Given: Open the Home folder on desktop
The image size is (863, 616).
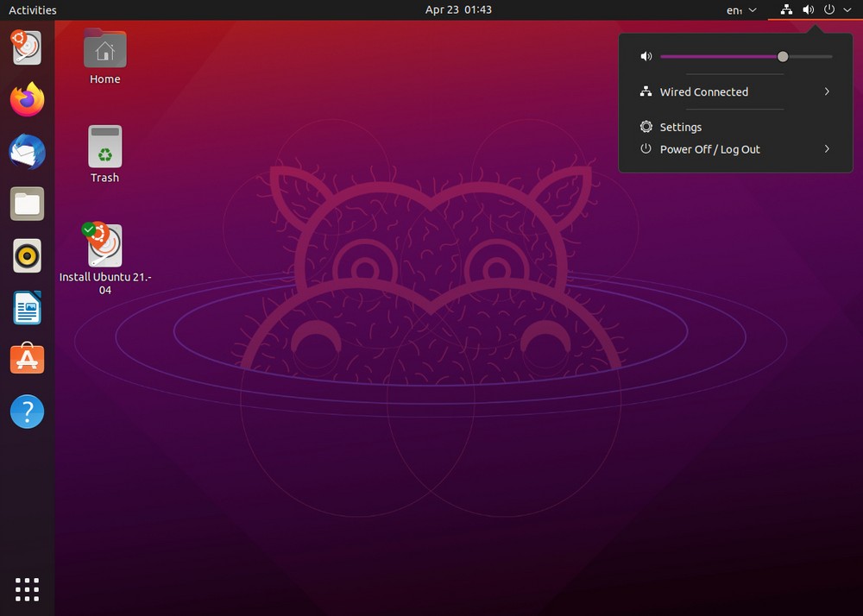Looking at the screenshot, I should 105,50.
